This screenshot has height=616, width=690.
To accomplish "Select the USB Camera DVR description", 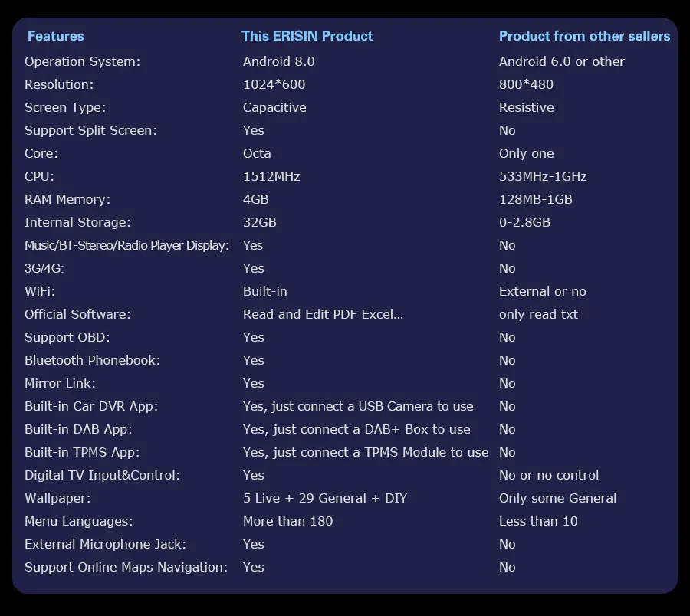I will click(x=358, y=406).
